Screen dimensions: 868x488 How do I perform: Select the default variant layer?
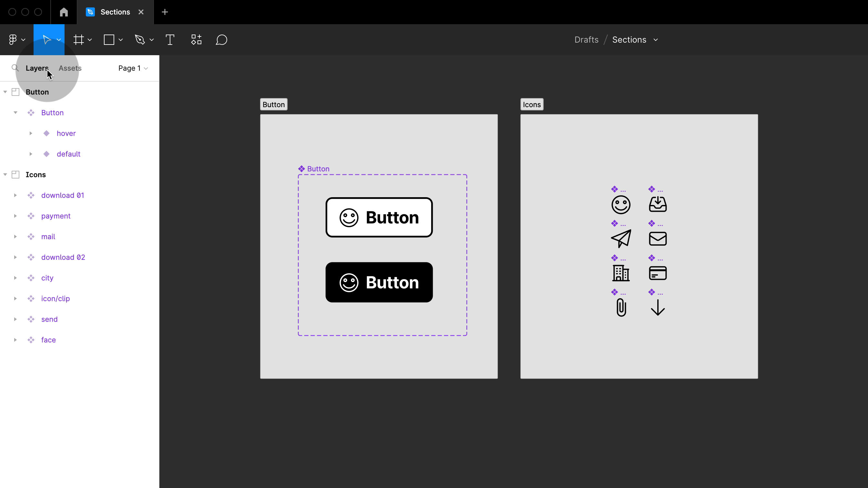coord(68,154)
